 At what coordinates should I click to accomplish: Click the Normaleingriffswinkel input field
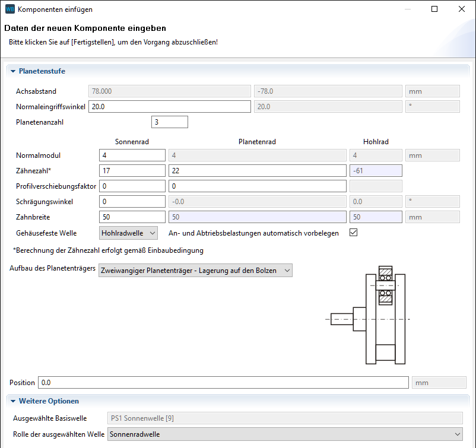click(169, 107)
